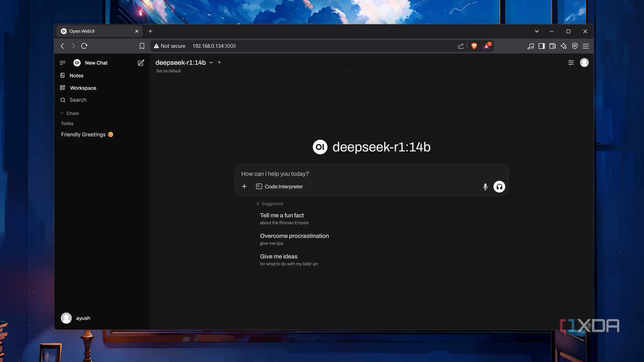Click Search in the sidebar
644x362 pixels.
(78, 100)
